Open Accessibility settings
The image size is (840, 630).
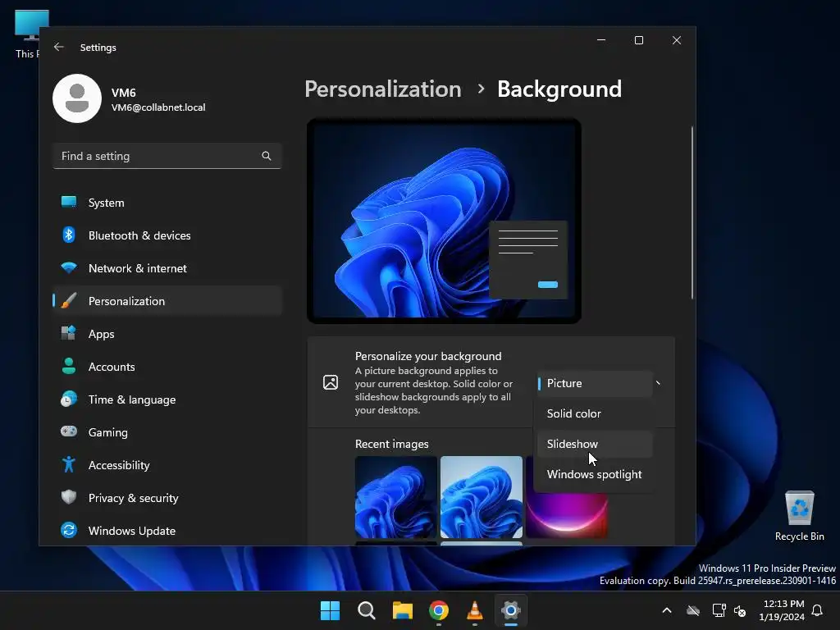coord(167,465)
